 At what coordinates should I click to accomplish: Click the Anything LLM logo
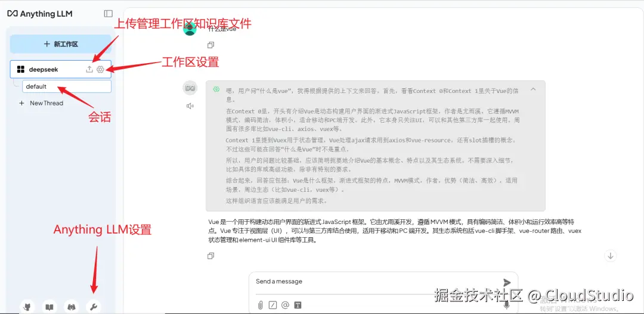point(40,14)
